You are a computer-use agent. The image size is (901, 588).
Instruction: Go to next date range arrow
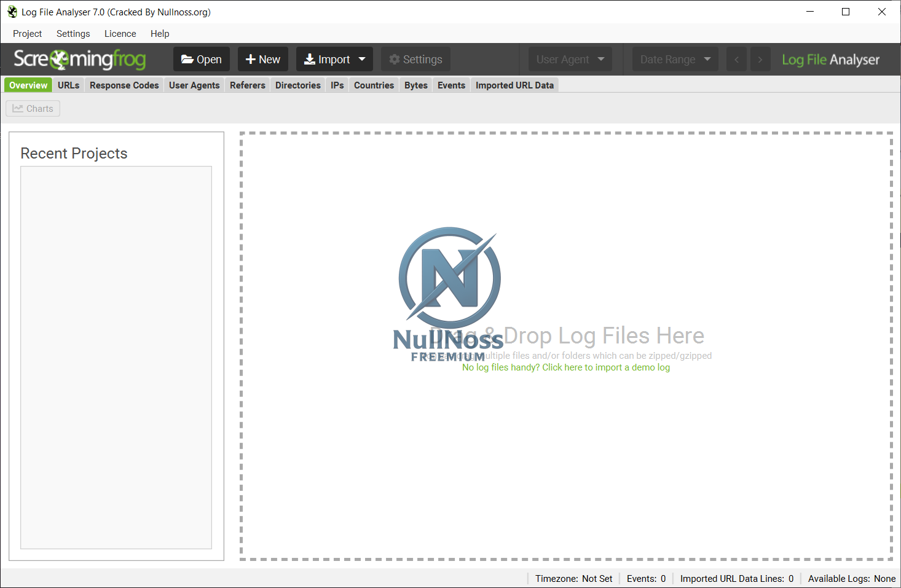coord(760,60)
